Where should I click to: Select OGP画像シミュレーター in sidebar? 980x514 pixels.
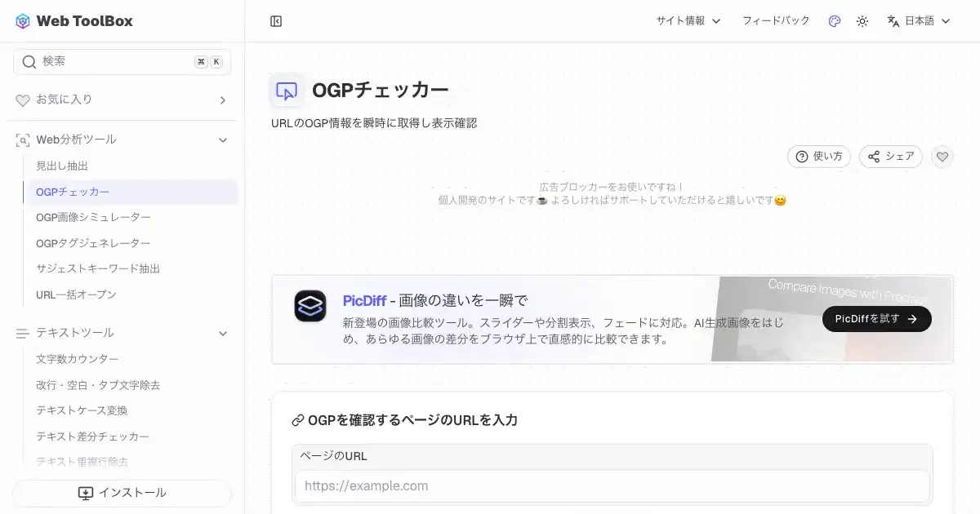(93, 217)
